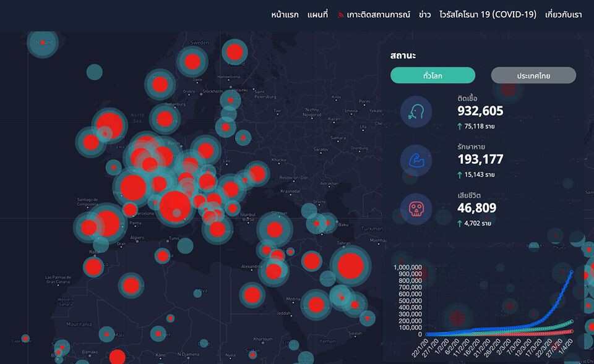594x364 pixels.
Task: Open the หน้าแรก home menu item
Action: point(285,15)
